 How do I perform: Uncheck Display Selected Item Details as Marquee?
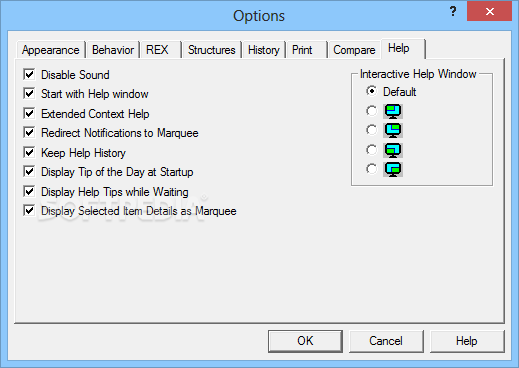tap(29, 211)
